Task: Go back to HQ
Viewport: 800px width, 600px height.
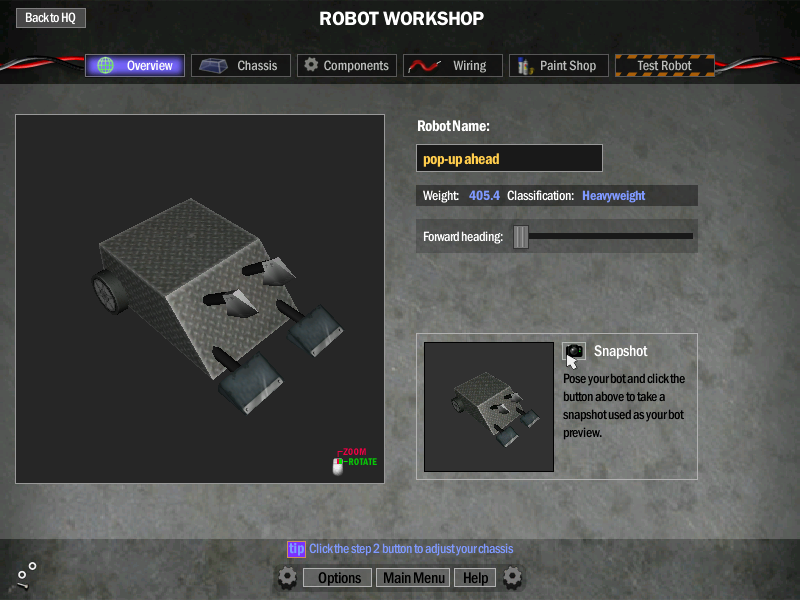Action: (x=51, y=18)
